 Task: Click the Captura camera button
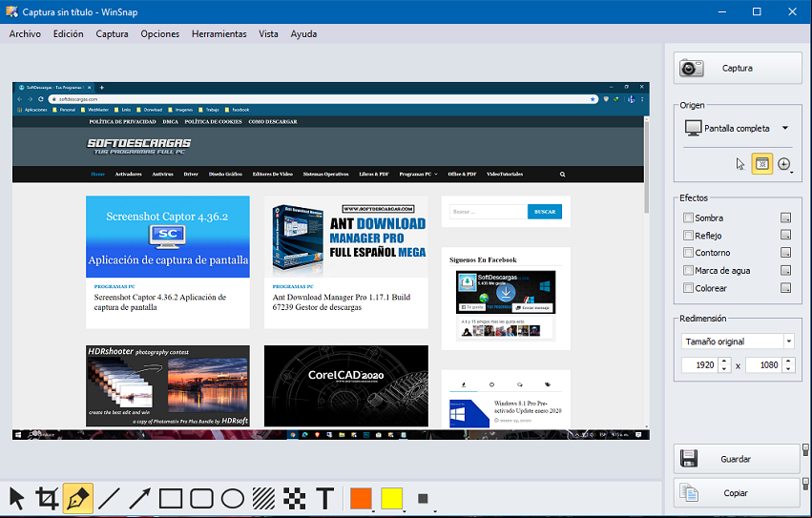738,68
